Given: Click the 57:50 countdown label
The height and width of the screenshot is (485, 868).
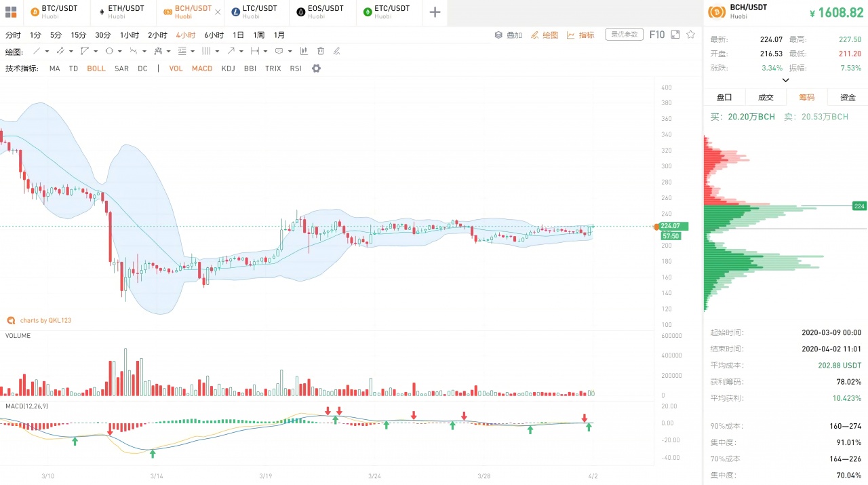Looking at the screenshot, I should point(671,236).
